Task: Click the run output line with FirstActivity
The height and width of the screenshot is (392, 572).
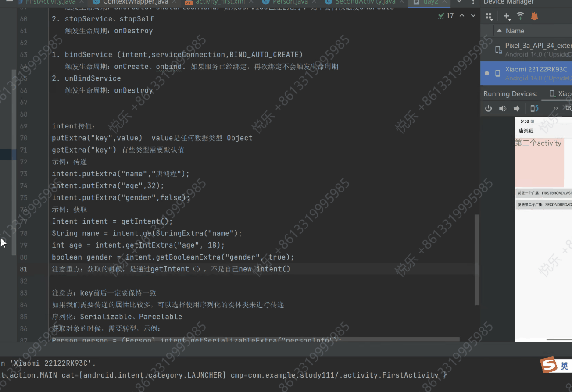Action: (x=224, y=375)
